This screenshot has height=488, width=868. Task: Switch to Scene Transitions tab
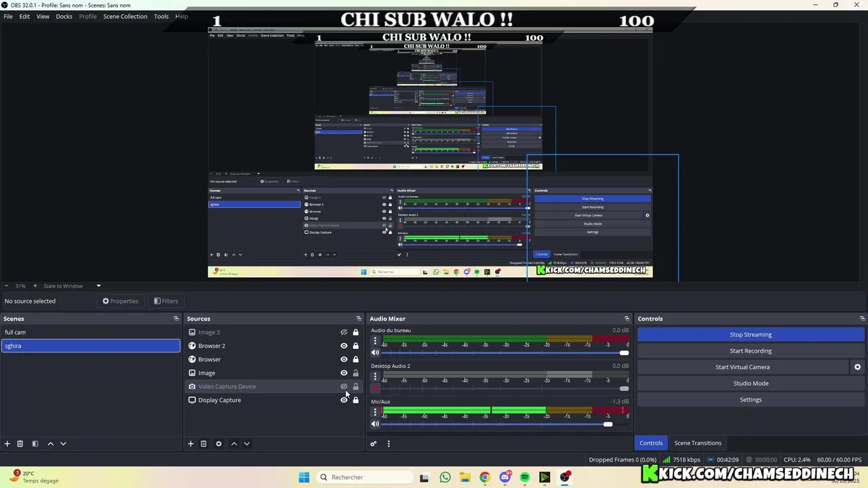click(698, 443)
